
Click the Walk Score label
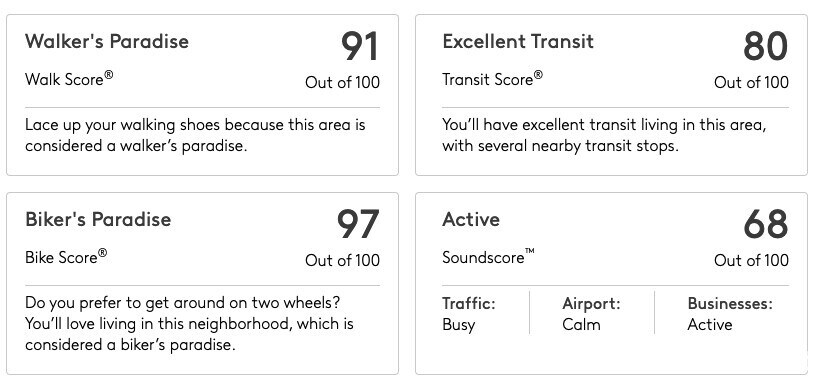pyautogui.click(x=69, y=79)
